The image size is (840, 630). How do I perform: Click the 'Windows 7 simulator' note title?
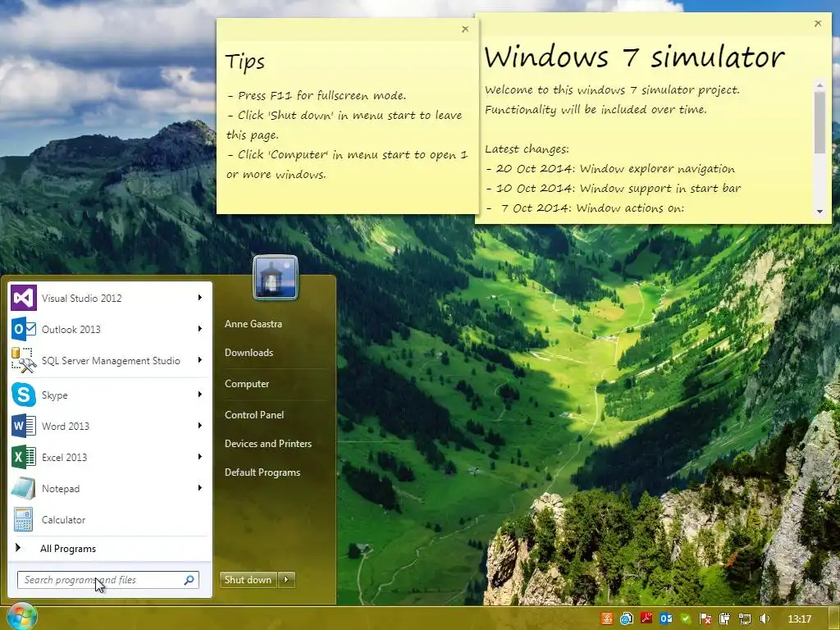click(x=634, y=57)
